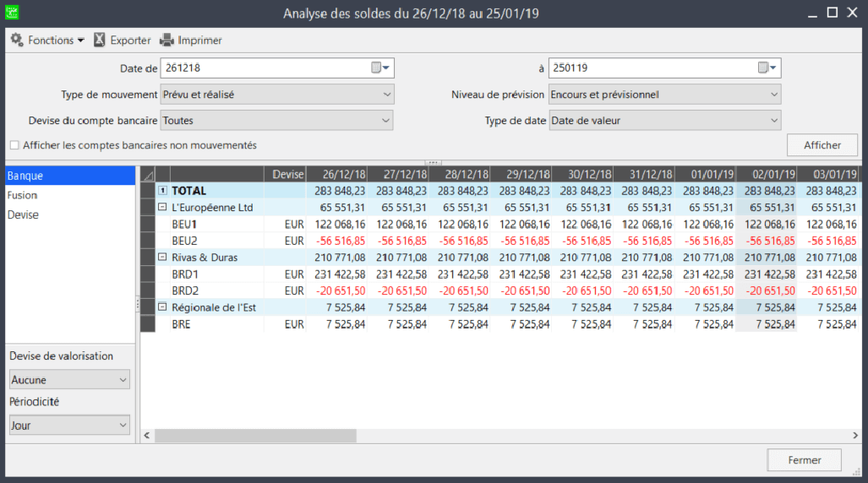The image size is (868, 483).
Task: Click the Afficher button
Action: [822, 145]
